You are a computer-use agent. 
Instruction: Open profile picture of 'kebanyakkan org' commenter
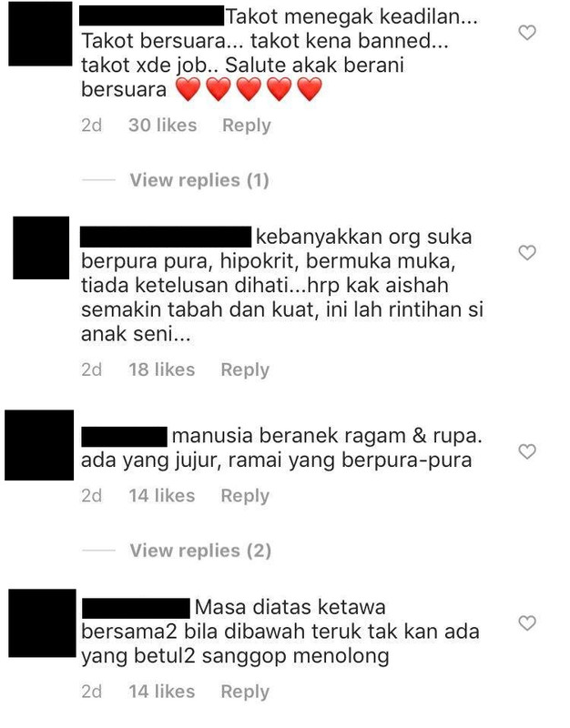41,248
